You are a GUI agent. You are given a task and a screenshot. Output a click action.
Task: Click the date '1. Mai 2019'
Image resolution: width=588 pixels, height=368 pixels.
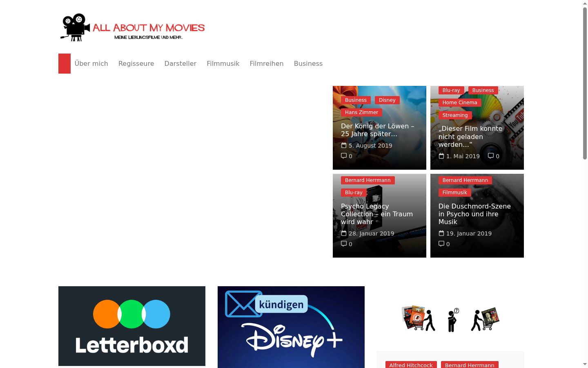coord(463,156)
